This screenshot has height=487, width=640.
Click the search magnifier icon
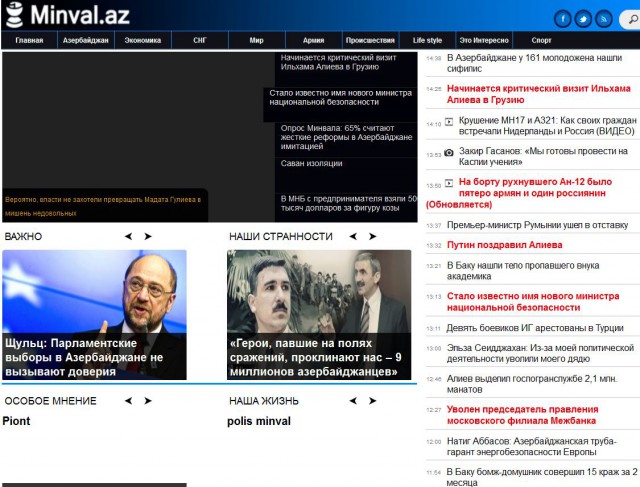(x=633, y=19)
